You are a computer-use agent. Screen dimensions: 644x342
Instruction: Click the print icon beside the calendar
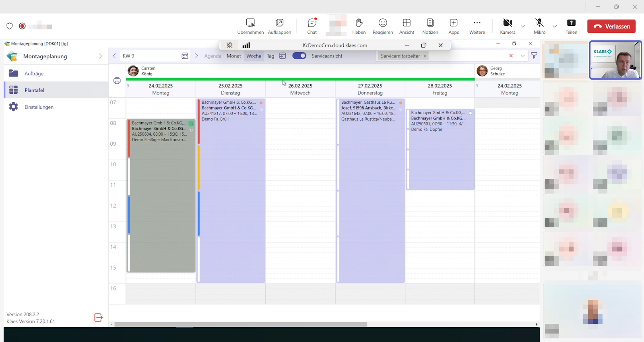[117, 81]
